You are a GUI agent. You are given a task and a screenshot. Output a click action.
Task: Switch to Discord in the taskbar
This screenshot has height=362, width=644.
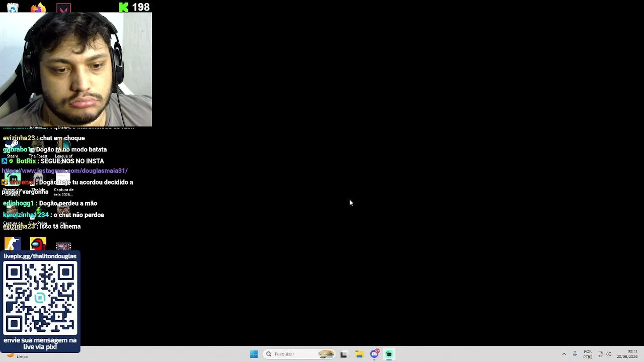pyautogui.click(x=374, y=354)
